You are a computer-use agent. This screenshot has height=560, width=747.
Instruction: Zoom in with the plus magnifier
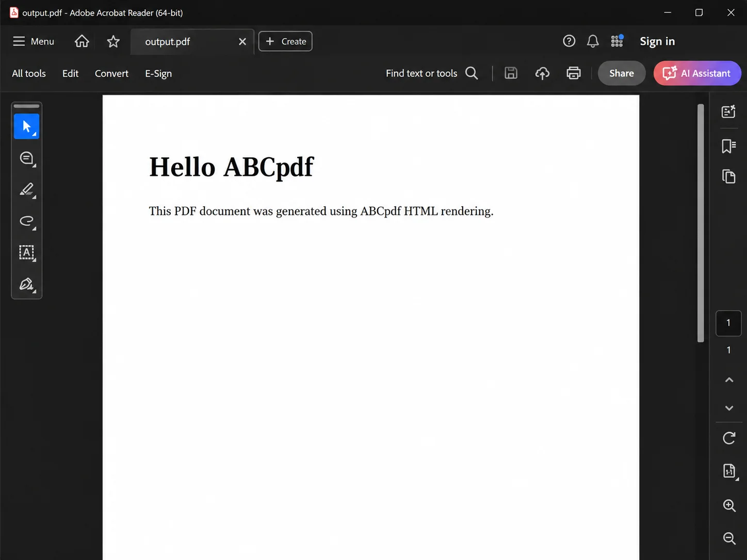(729, 506)
